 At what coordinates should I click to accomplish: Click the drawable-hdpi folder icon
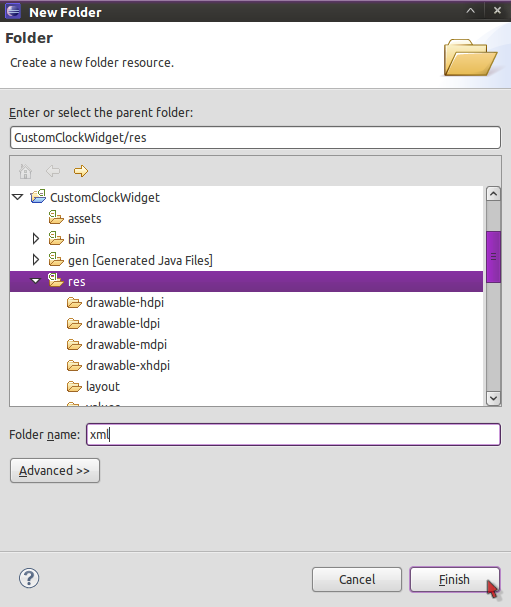point(74,302)
